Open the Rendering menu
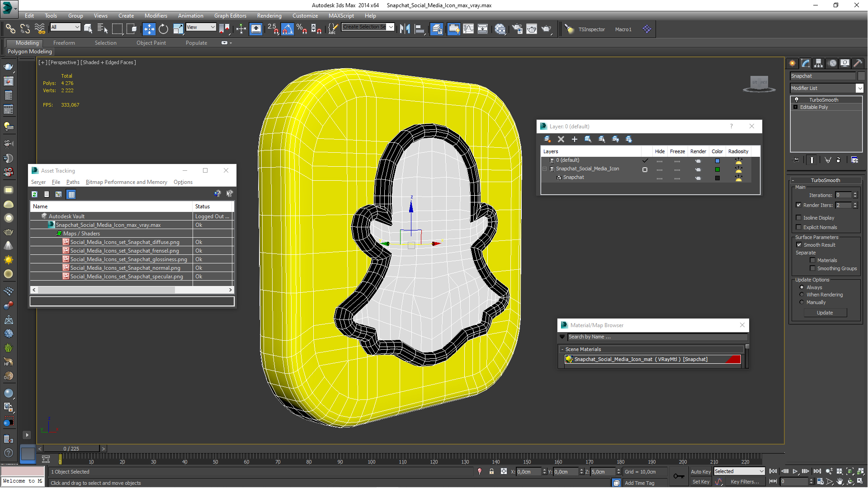 pyautogui.click(x=269, y=15)
